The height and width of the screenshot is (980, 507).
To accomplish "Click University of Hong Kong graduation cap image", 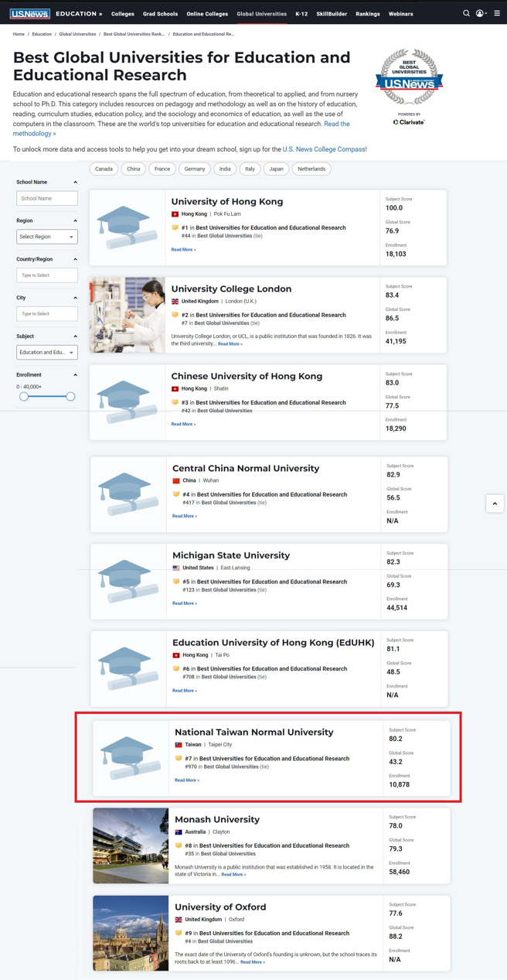I will click(x=127, y=228).
